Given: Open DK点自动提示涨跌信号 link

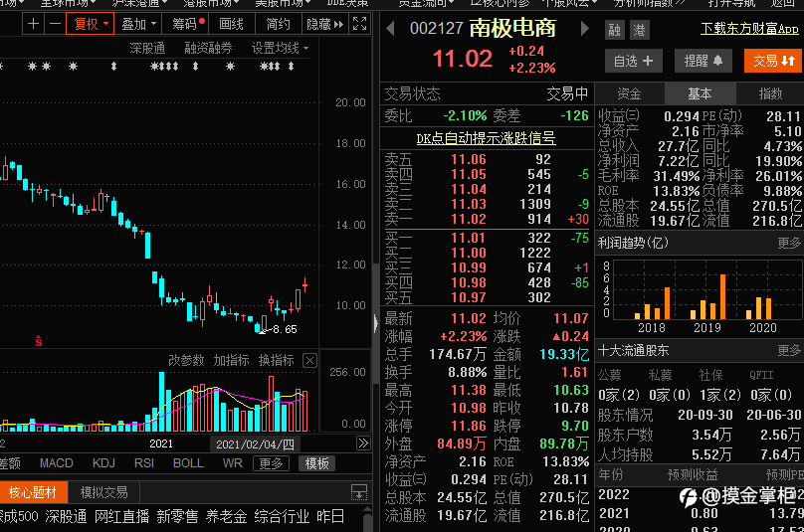Looking at the screenshot, I should tap(487, 138).
